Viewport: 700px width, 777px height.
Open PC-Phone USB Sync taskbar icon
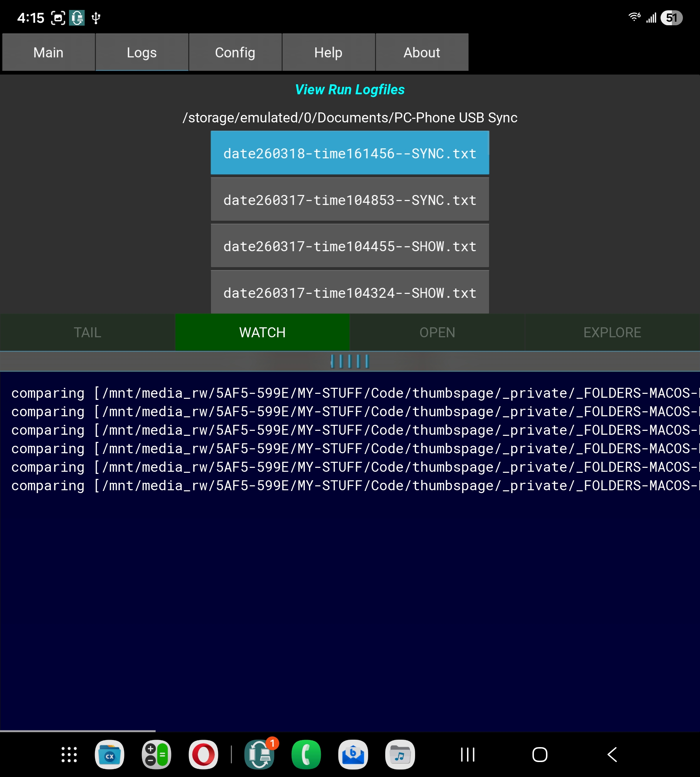coord(260,755)
